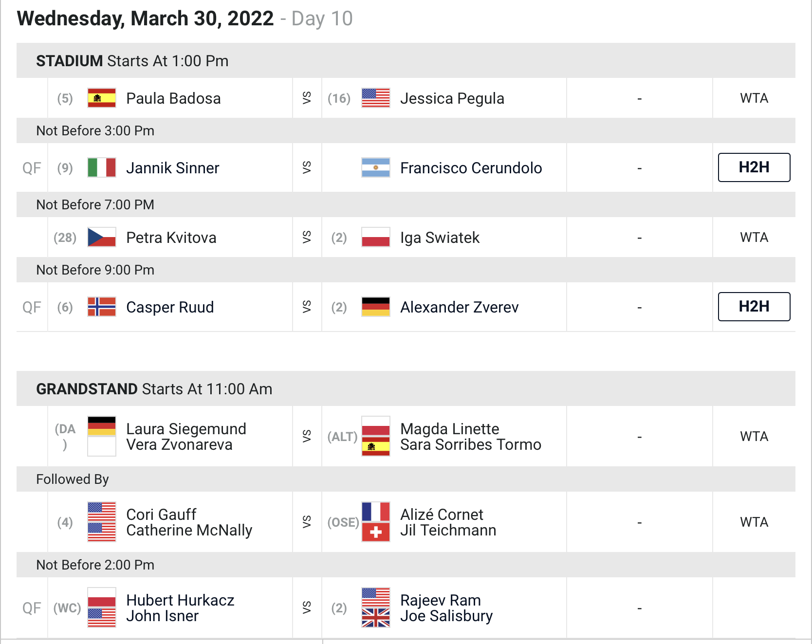This screenshot has width=812, height=644.
Task: Open Jannik Sinner's player link
Action: point(173,168)
